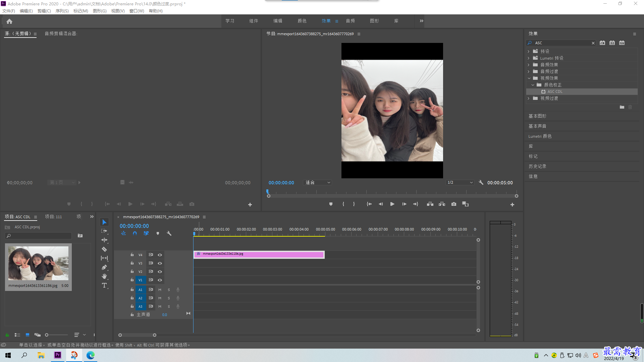Expand Lumetri 预设 folder
Viewport: 644px width, 362px height.
(529, 58)
